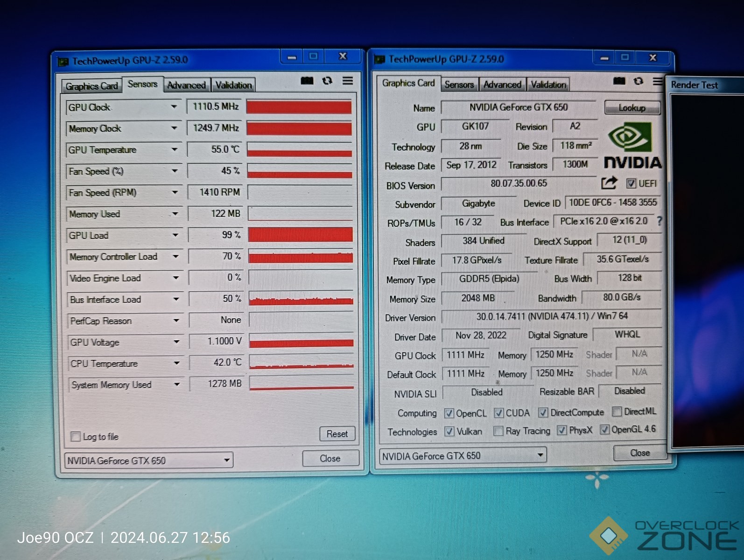Open the System Memory Used dropdown
Screen dimensions: 744x560
[177, 385]
